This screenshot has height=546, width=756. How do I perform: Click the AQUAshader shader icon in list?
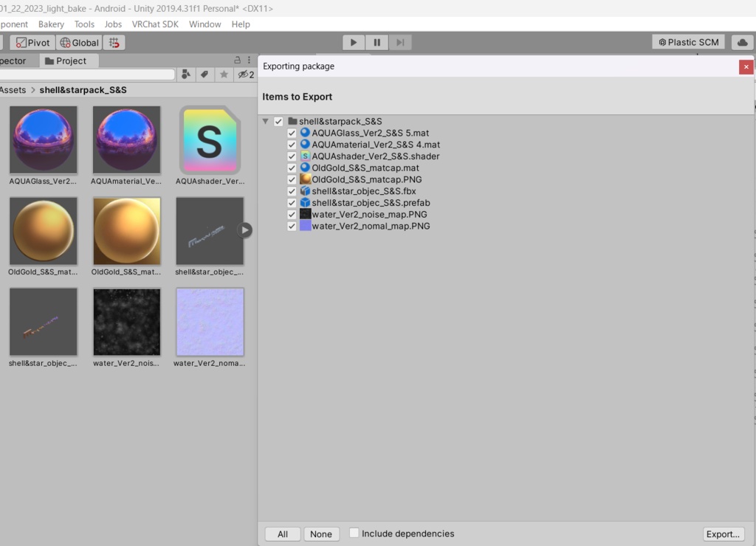click(305, 156)
